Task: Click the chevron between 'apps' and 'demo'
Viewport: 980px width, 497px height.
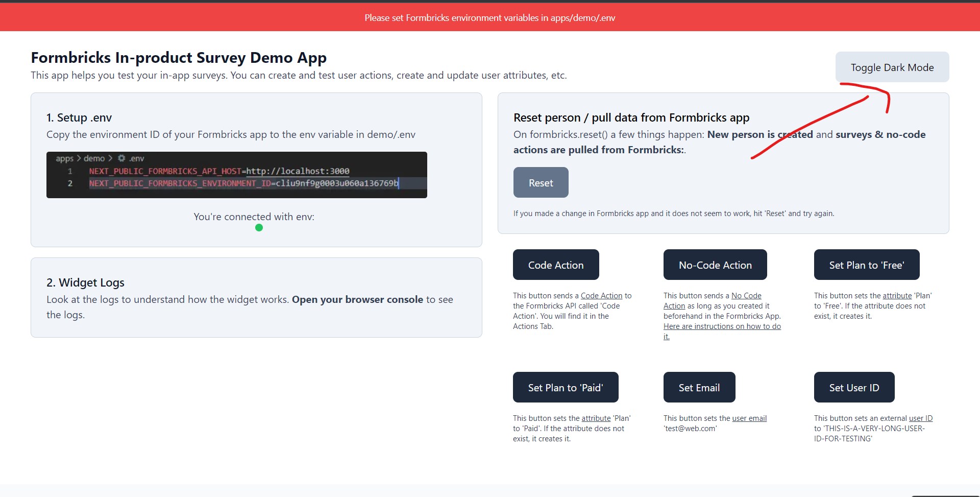Action: click(79, 158)
